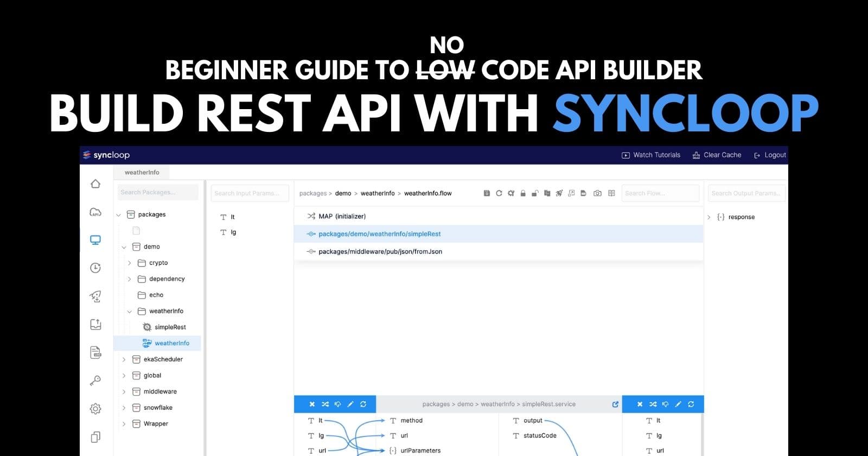The height and width of the screenshot is (456, 868).
Task: Click the rocket deploy icon in flow toolbar
Action: [559, 193]
